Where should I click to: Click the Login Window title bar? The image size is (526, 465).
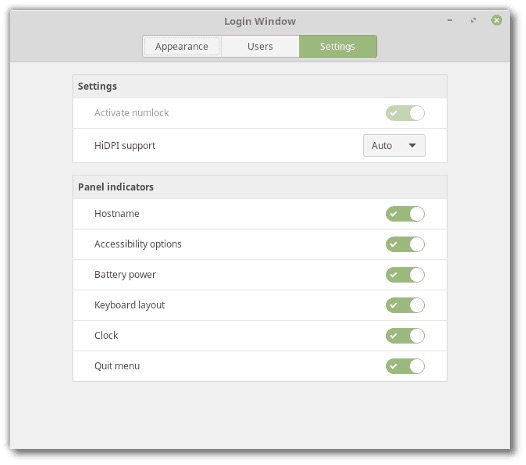coord(260,21)
